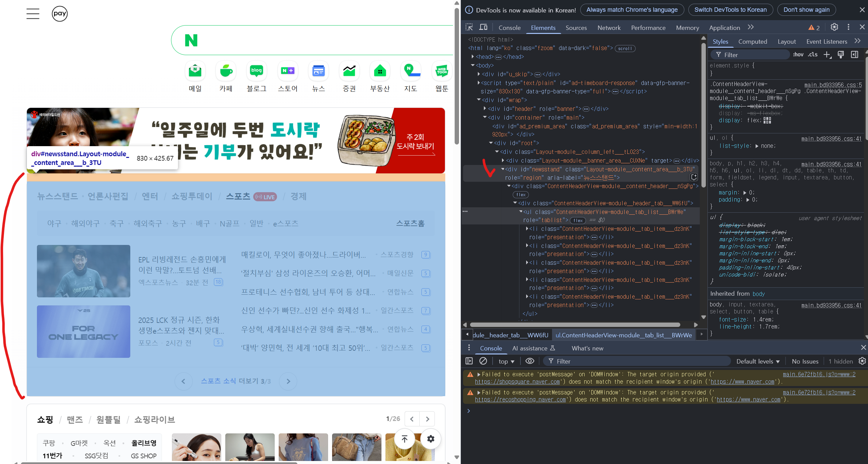Screen dimensions: 868x464
Task: Click the inspect element picker icon
Action: click(x=469, y=27)
